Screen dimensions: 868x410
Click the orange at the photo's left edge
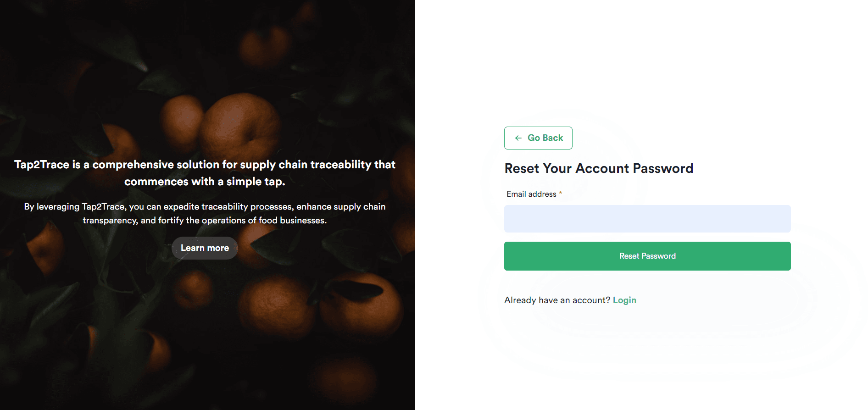pos(44,248)
